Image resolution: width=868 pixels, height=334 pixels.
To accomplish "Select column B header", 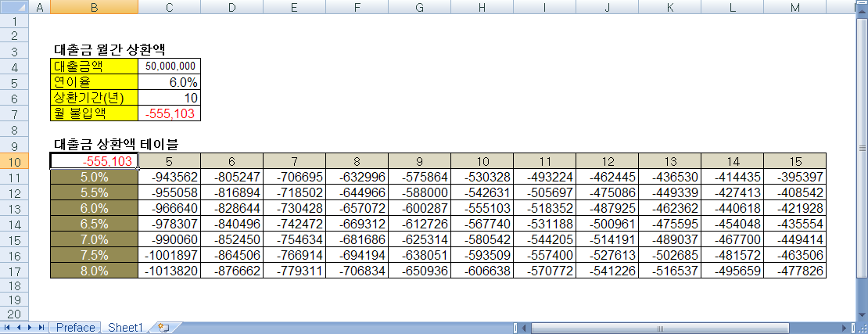I will click(x=94, y=6).
